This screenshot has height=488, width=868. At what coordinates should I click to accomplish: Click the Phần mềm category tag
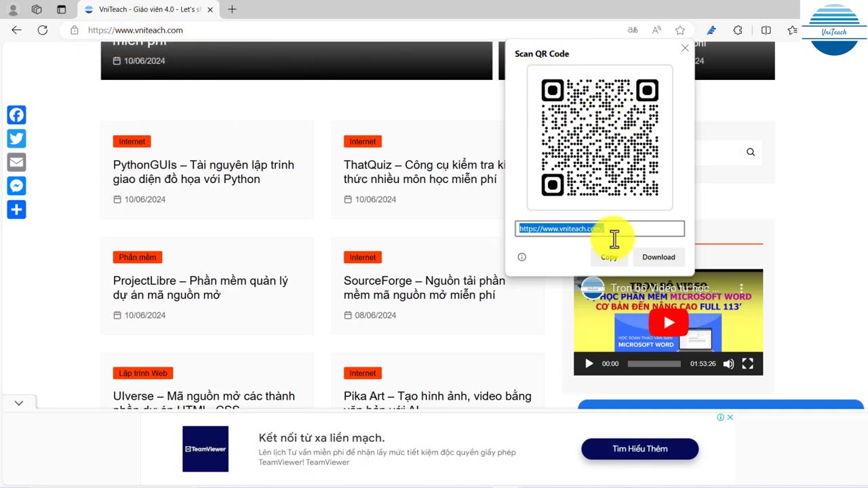pos(138,258)
